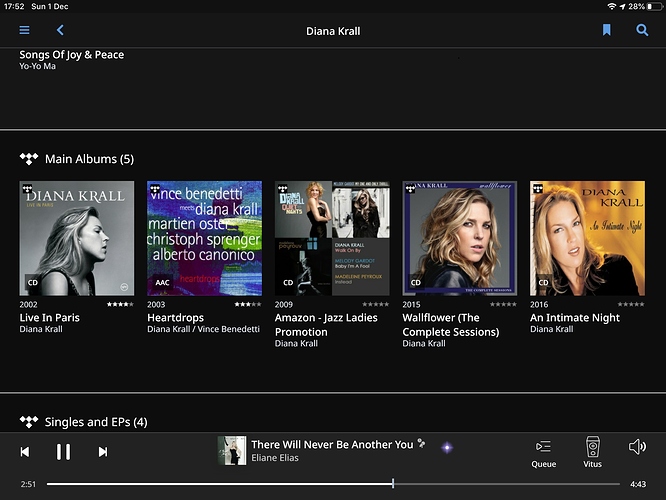Pause the current playback
666x500 pixels.
(63, 452)
